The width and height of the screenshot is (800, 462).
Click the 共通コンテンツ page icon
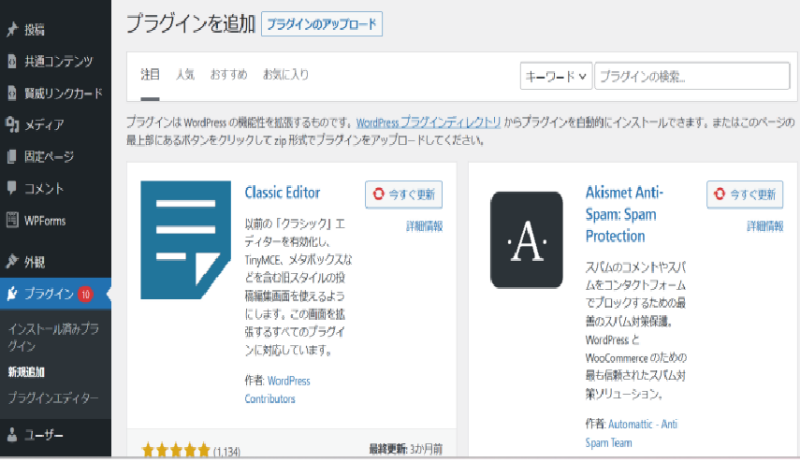click(x=12, y=62)
